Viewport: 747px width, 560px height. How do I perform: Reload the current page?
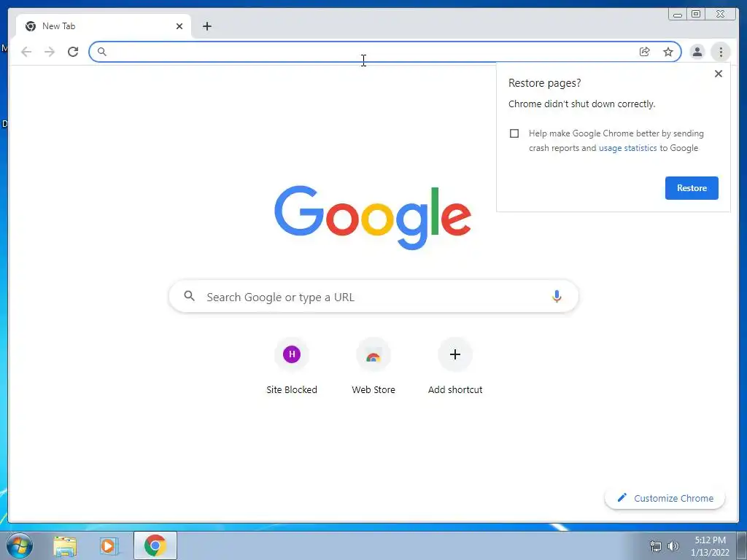[x=73, y=52]
